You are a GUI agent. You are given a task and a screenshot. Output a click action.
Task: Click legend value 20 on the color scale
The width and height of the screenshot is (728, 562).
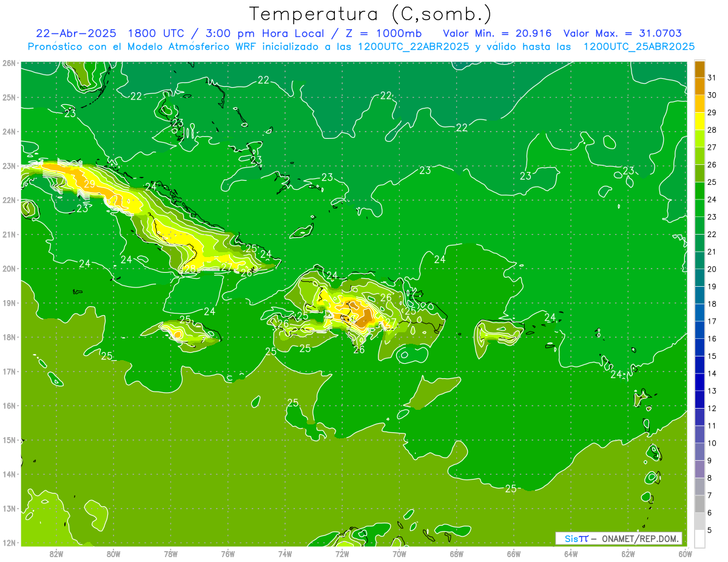click(x=712, y=269)
